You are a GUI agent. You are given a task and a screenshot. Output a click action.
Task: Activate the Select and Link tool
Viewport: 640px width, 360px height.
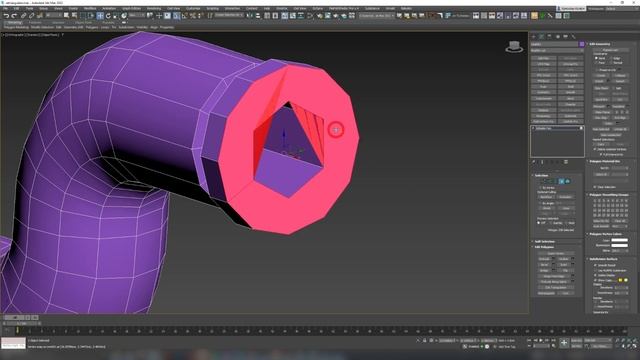pyautogui.click(x=23, y=16)
